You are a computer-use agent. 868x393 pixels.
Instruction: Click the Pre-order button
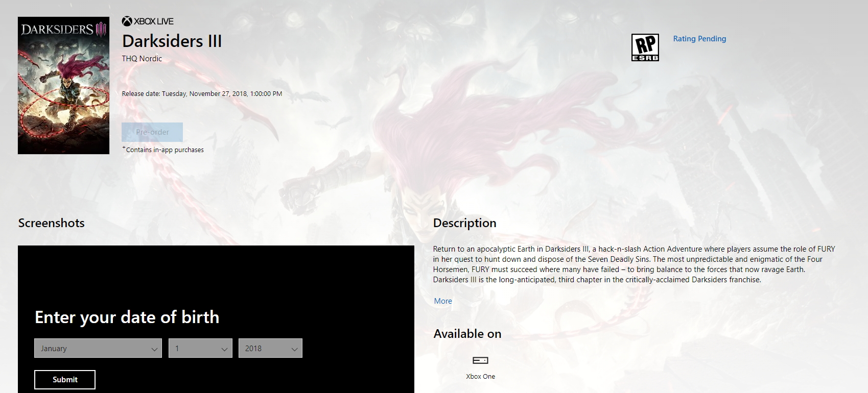152,132
